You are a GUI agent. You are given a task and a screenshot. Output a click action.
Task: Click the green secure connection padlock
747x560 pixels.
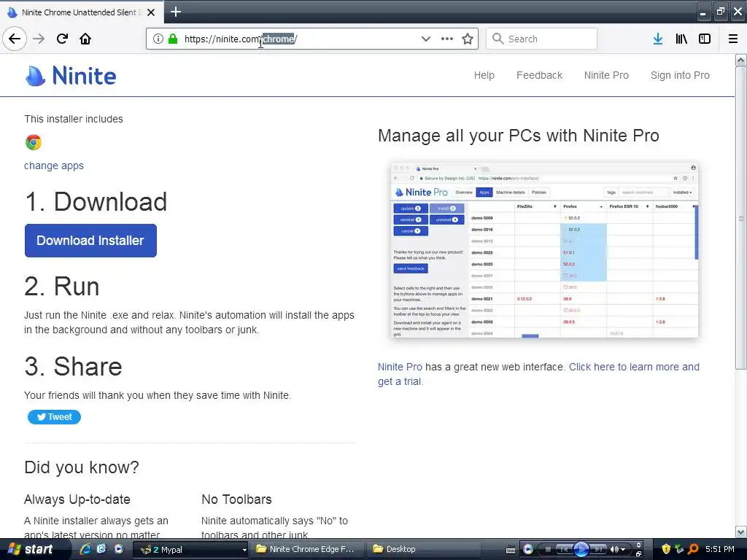(172, 39)
